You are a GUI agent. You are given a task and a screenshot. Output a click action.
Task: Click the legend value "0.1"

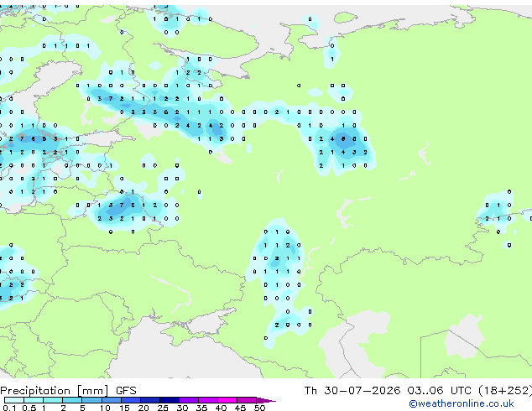click(x=9, y=408)
